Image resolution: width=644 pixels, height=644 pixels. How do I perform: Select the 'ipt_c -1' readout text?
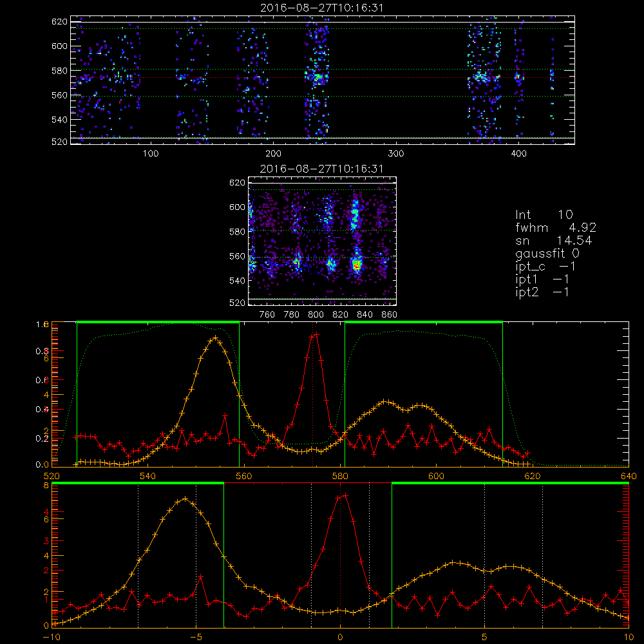(545, 267)
